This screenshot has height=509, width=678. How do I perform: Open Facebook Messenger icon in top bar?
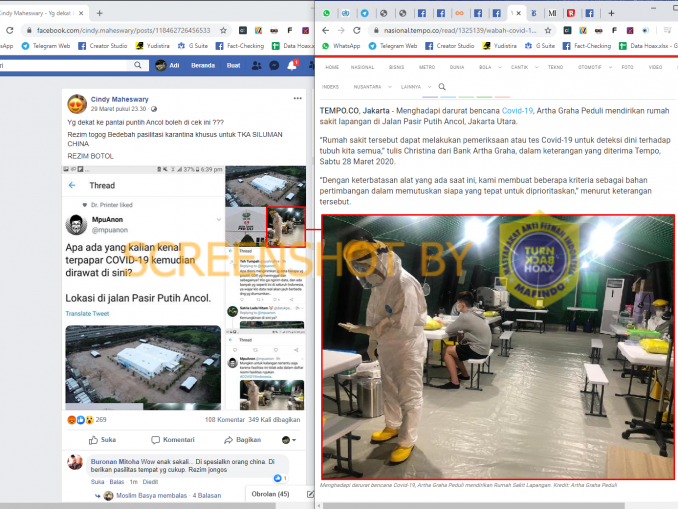click(274, 65)
